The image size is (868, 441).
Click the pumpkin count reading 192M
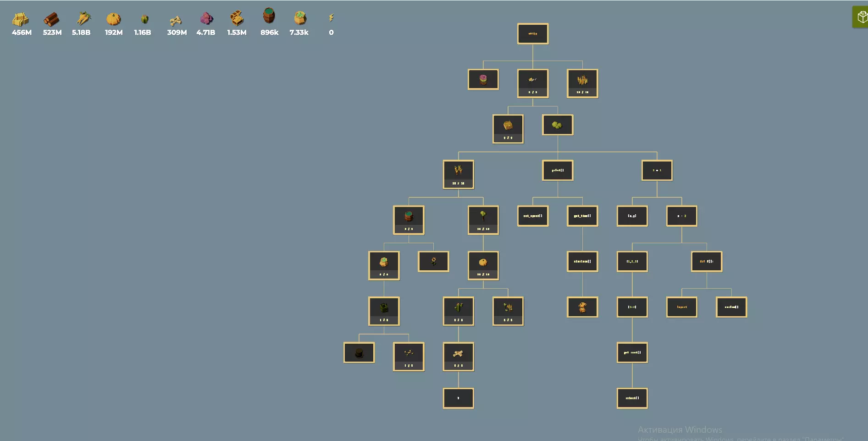pyautogui.click(x=114, y=32)
